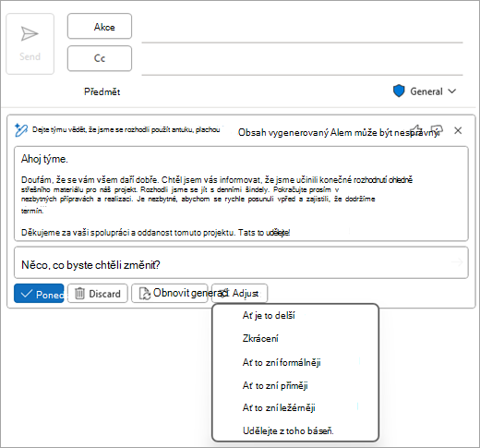Click the blue shield sensitivity icon
This screenshot has width=480, height=448.
pos(399,91)
